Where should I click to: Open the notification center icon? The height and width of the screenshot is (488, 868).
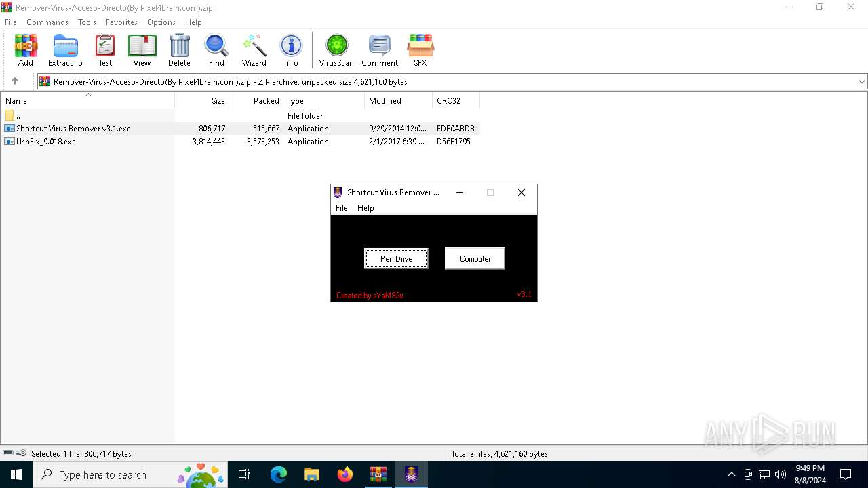click(846, 474)
